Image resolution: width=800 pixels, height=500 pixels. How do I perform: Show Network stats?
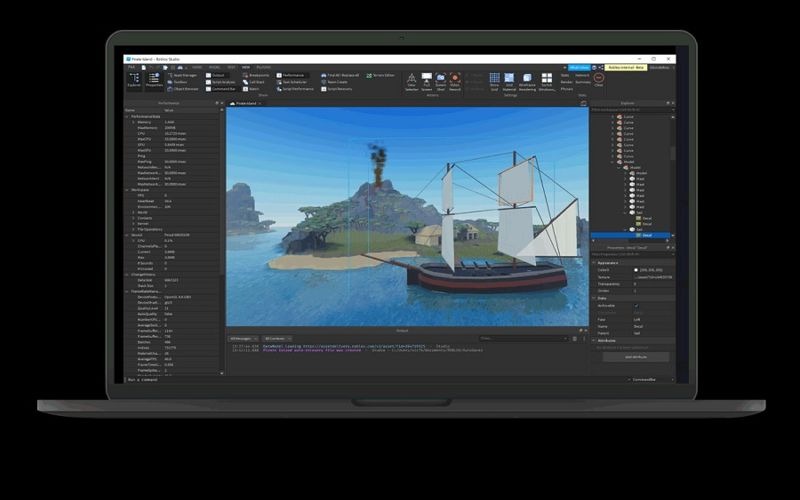point(582,75)
